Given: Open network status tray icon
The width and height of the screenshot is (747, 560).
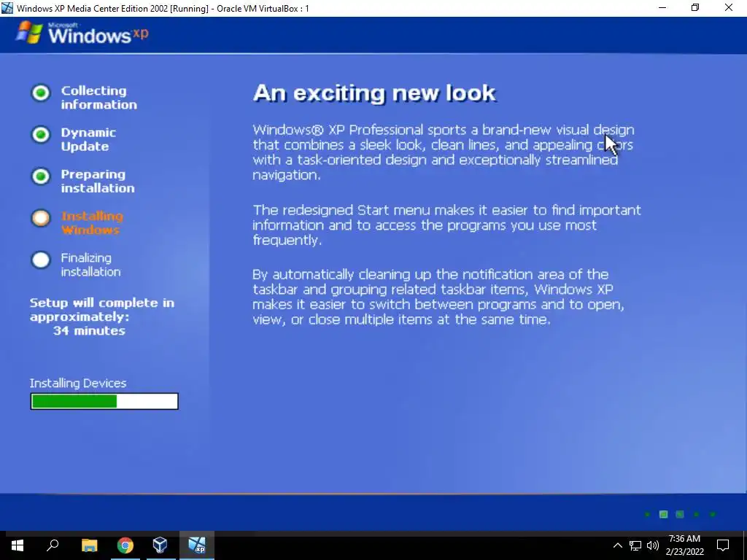Looking at the screenshot, I should click(x=635, y=545).
